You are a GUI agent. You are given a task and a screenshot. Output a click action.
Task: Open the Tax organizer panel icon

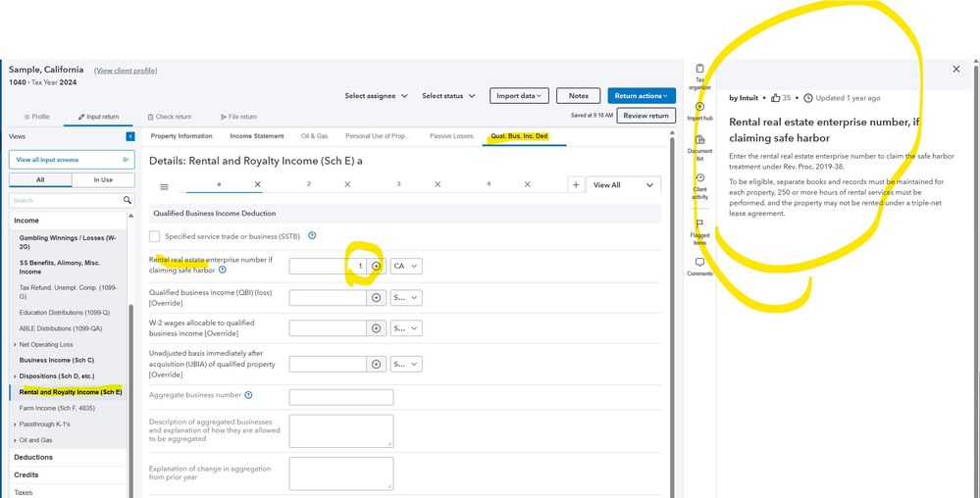point(699,70)
